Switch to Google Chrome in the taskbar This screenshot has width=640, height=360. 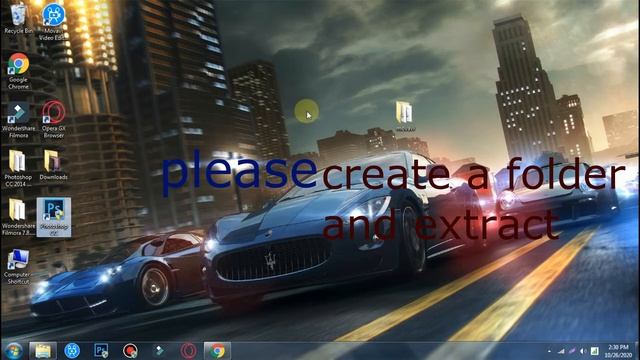tap(217, 351)
